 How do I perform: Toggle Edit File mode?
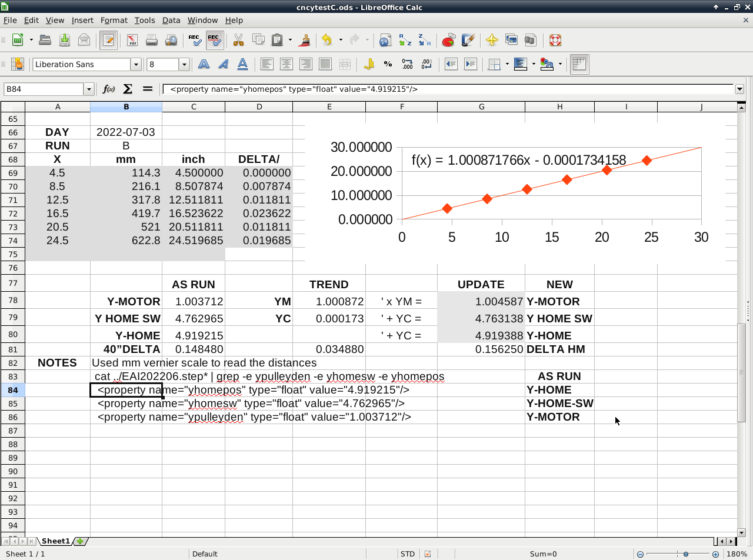108,40
